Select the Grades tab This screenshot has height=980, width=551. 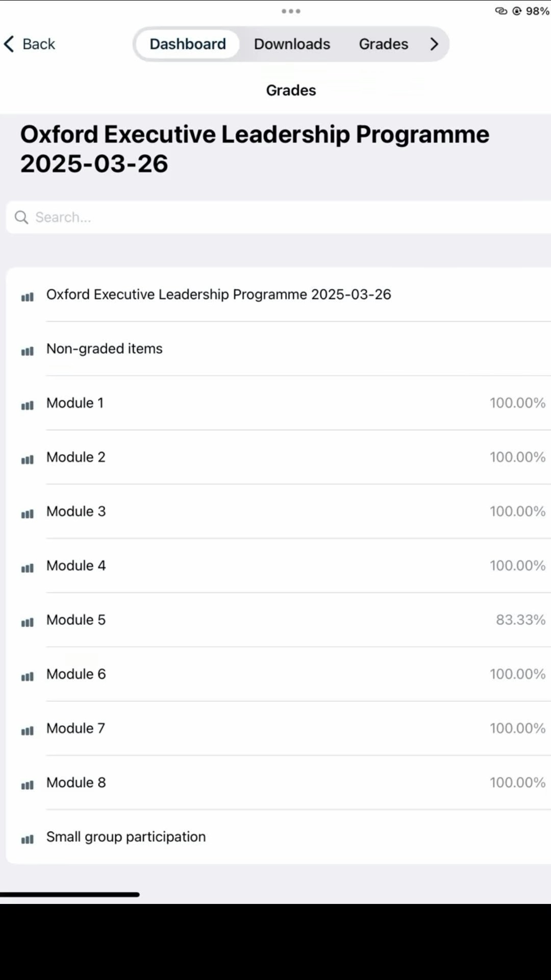pyautogui.click(x=383, y=44)
